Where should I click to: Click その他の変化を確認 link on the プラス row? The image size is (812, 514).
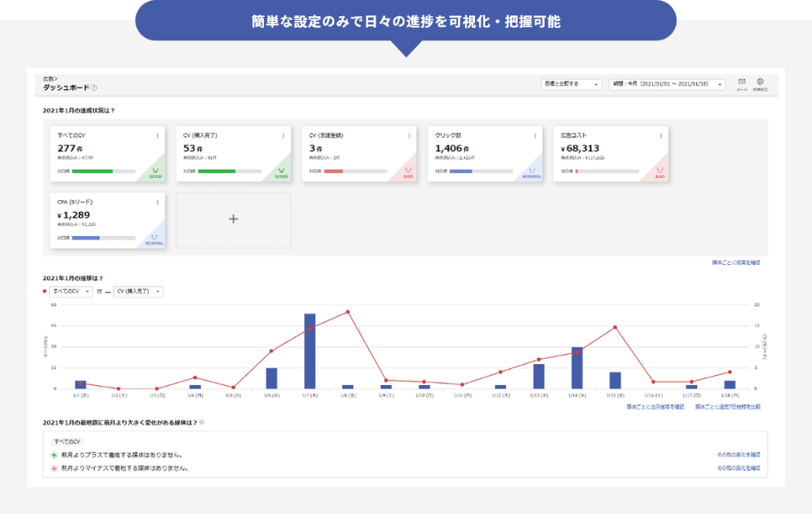tap(738, 455)
